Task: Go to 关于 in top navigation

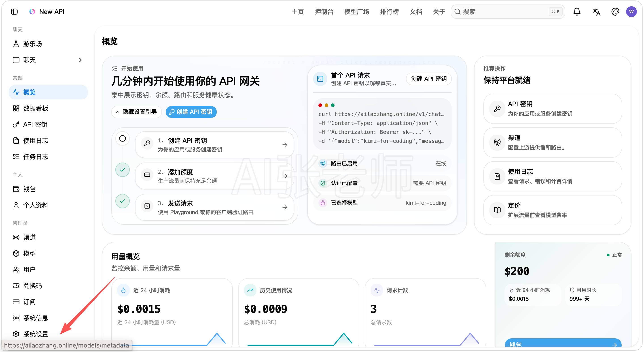Action: coord(439,11)
